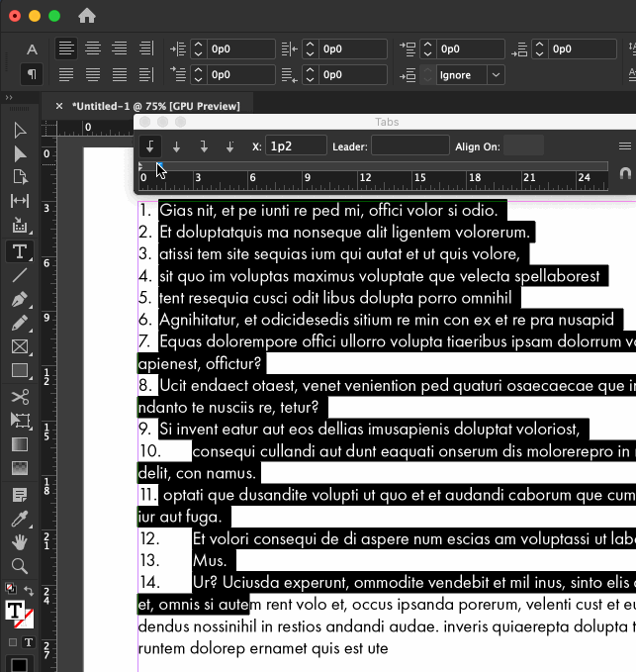Click the Align On field

(x=523, y=146)
